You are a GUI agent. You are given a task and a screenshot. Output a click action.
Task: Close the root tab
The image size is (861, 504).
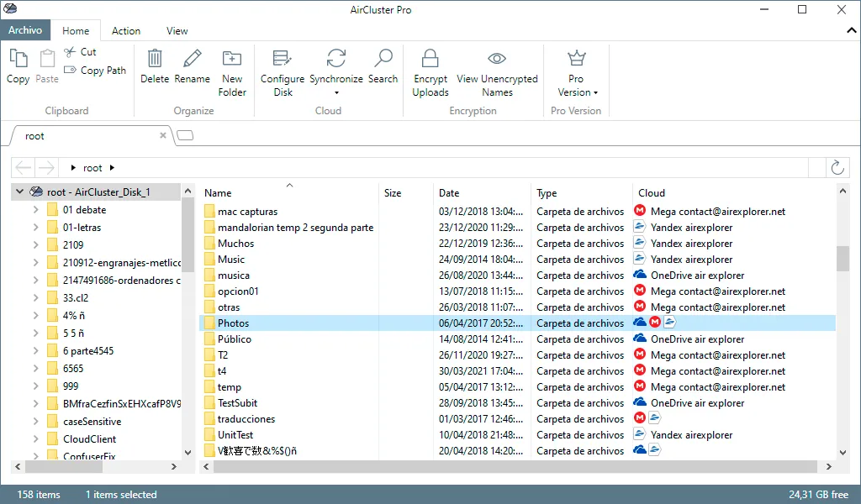[x=163, y=135]
